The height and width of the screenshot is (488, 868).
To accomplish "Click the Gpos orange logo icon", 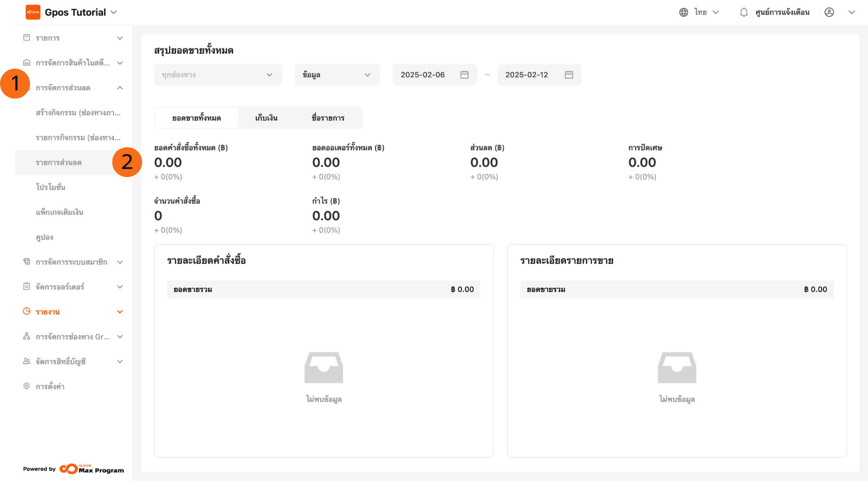I will coord(33,12).
